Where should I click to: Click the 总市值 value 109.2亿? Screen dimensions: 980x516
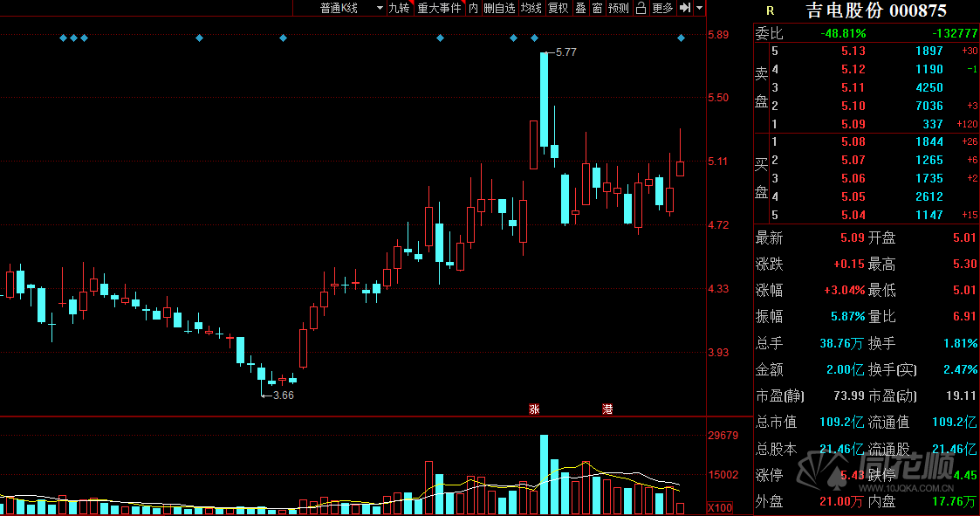[842, 423]
